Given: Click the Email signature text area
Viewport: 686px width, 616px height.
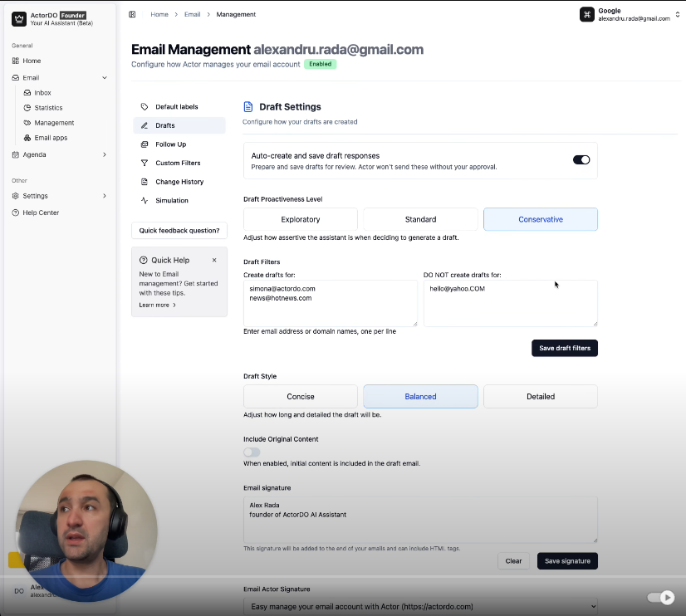Looking at the screenshot, I should [x=420, y=520].
